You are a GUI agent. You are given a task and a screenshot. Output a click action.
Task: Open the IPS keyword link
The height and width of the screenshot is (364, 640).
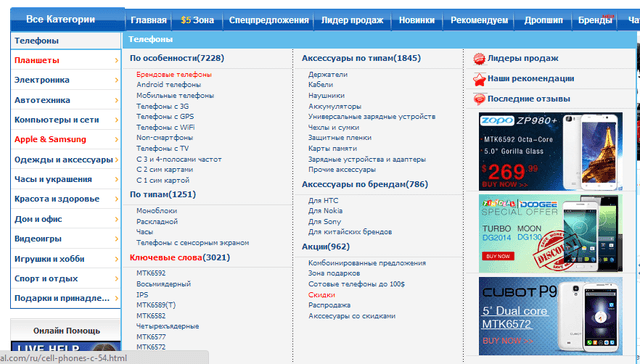point(142,295)
